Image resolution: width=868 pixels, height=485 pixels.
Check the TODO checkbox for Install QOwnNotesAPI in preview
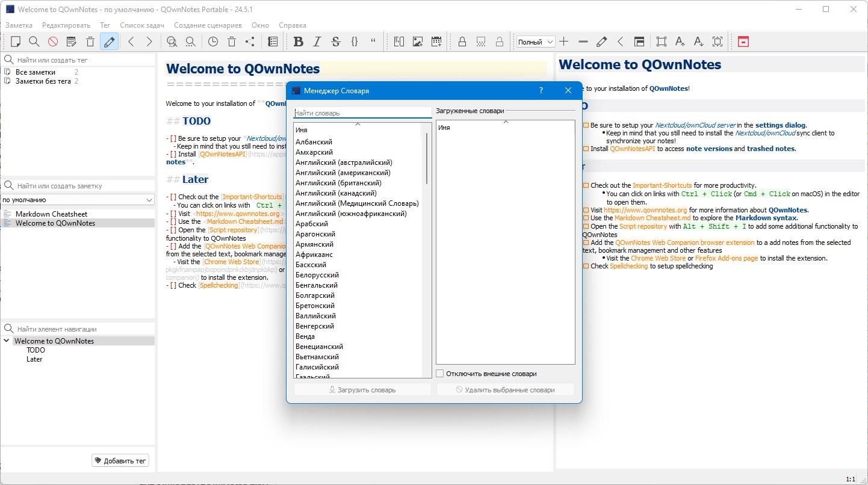pos(586,149)
